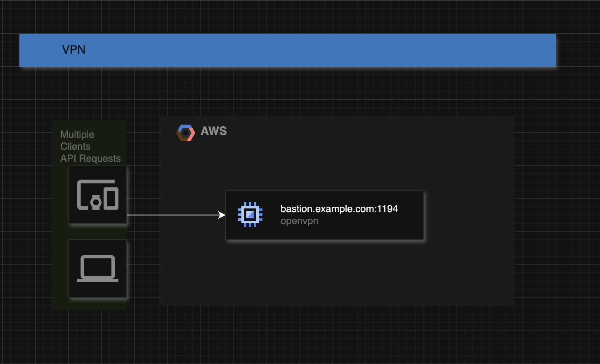Select the AWS text label
Screen dimensions: 600x364
pos(213,131)
